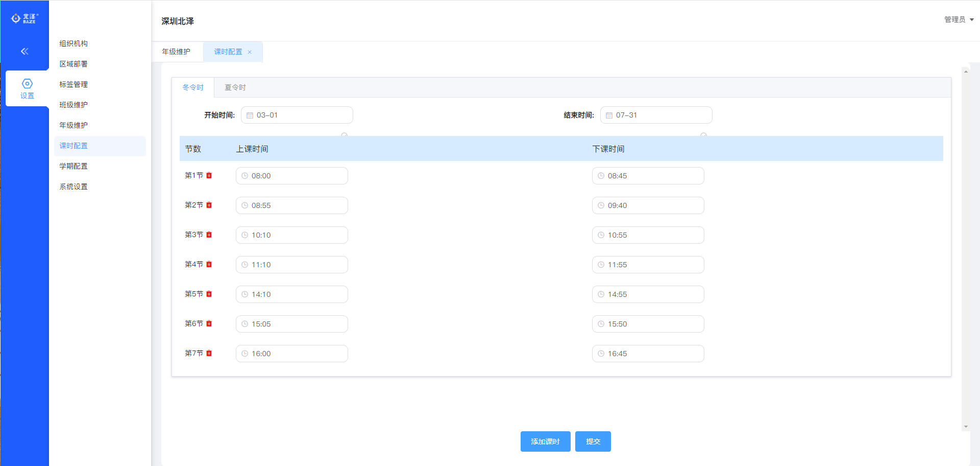Delete period 第1节 with red trash icon
Viewport: 980px width, 466px height.
[x=209, y=175]
